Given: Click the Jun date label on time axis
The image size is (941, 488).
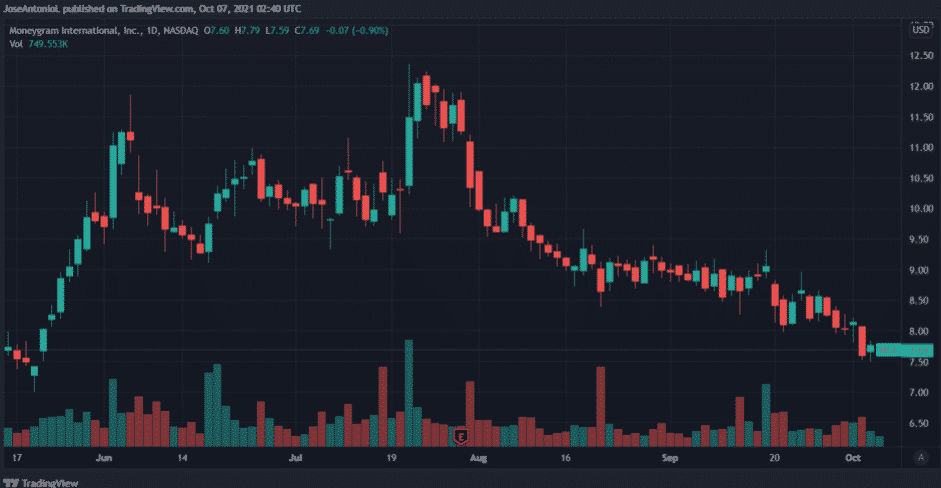Looking at the screenshot, I should pyautogui.click(x=104, y=458).
